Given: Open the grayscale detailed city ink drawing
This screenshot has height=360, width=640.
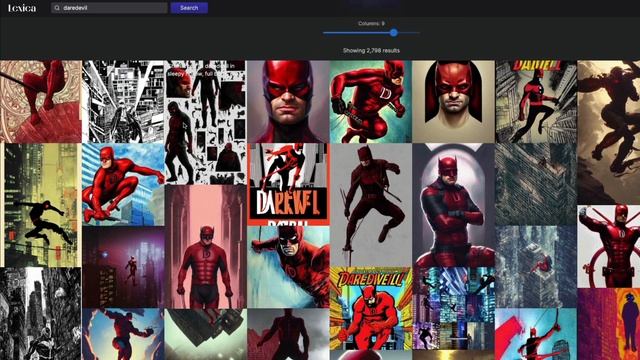Looking at the screenshot, I should click(x=40, y=314).
